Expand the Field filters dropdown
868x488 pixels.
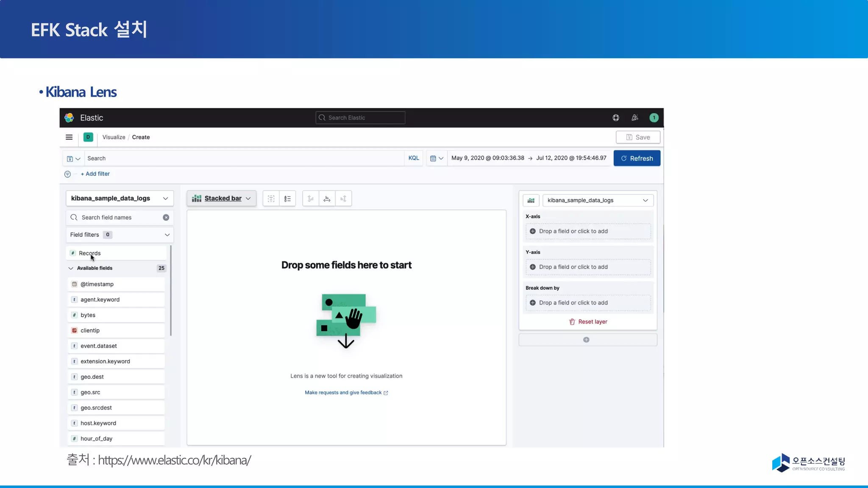tap(167, 235)
